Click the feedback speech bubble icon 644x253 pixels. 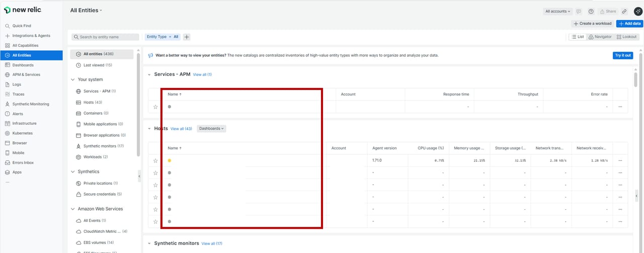(x=579, y=11)
